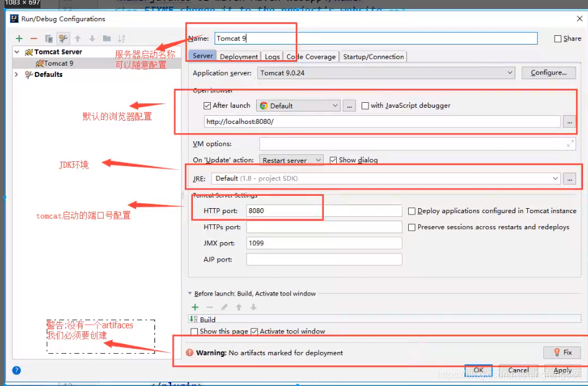
Task: Click the localhost:8080 URL field
Action: tap(382, 121)
